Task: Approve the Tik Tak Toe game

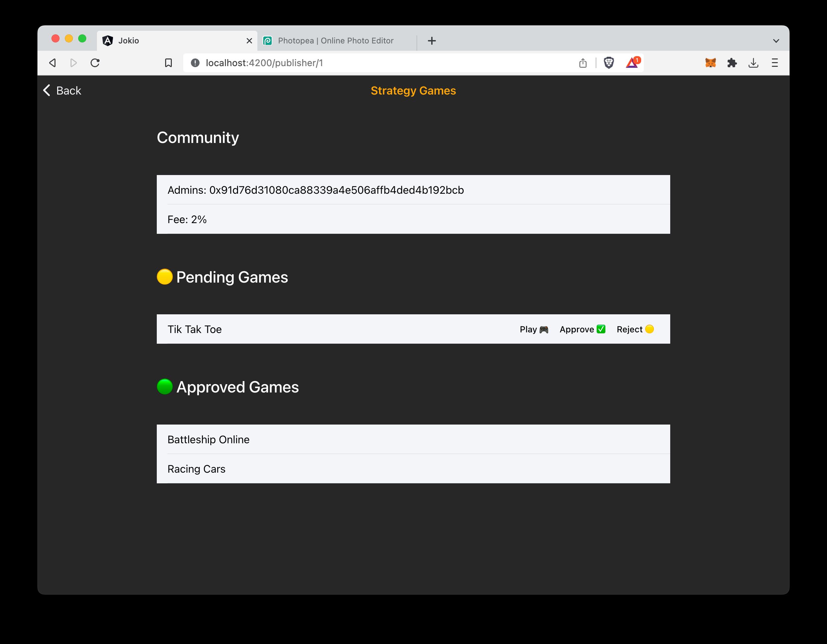Action: (x=582, y=329)
